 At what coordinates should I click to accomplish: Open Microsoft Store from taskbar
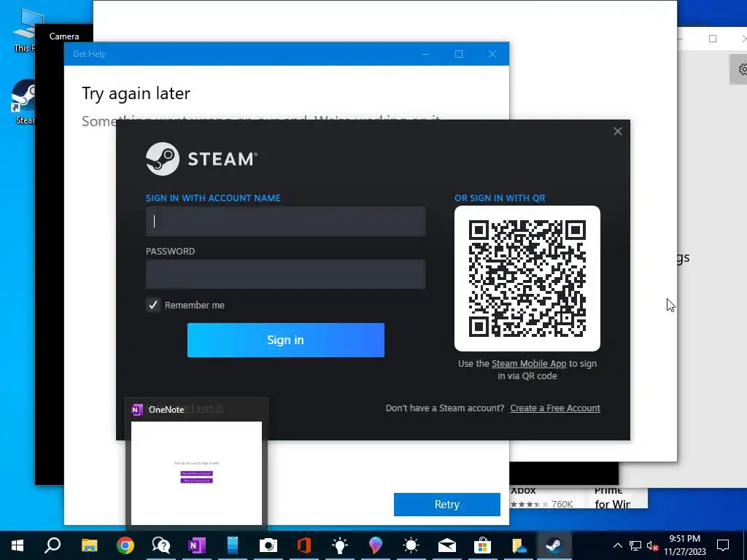(x=482, y=545)
